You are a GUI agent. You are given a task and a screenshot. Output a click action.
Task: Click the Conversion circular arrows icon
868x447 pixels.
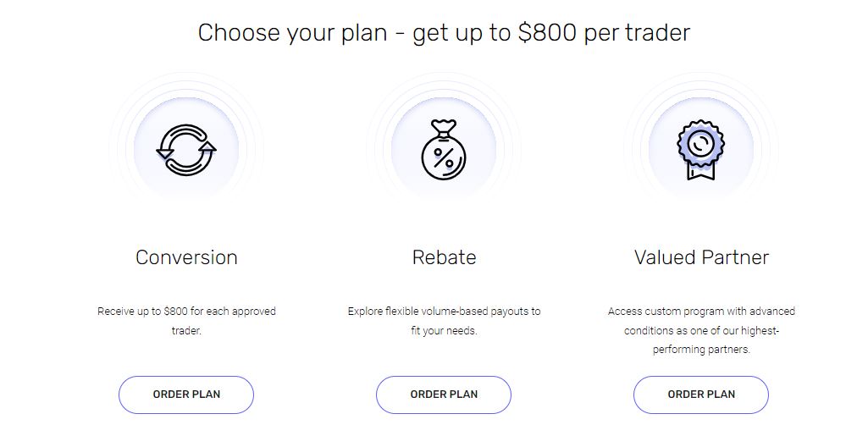[x=186, y=150]
